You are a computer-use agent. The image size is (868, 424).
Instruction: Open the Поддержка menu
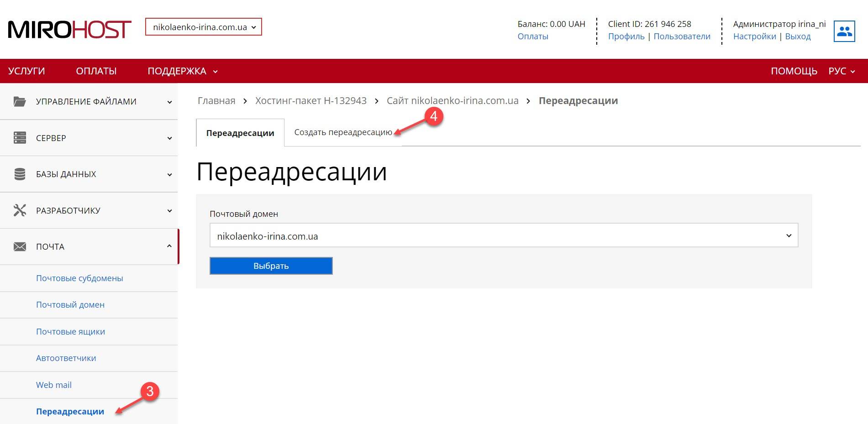[182, 71]
